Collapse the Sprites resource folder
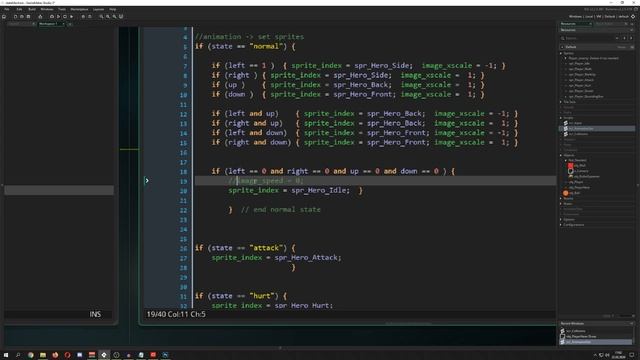This screenshot has width=640, height=360. [561, 53]
